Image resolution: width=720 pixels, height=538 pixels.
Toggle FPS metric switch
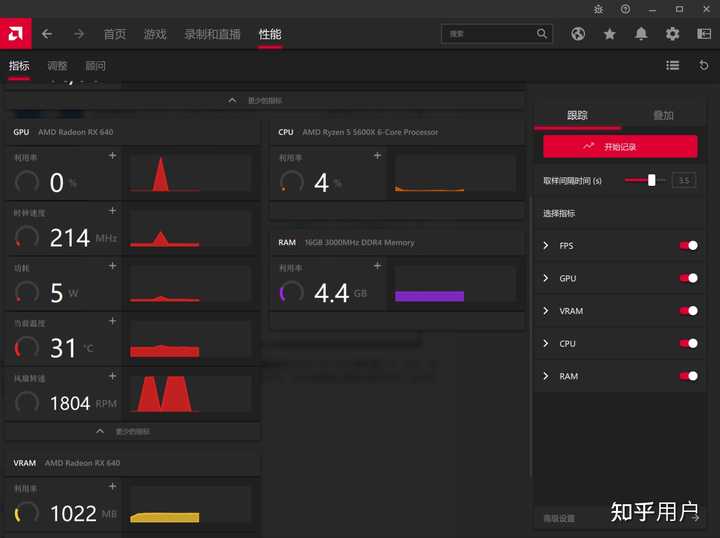point(688,246)
